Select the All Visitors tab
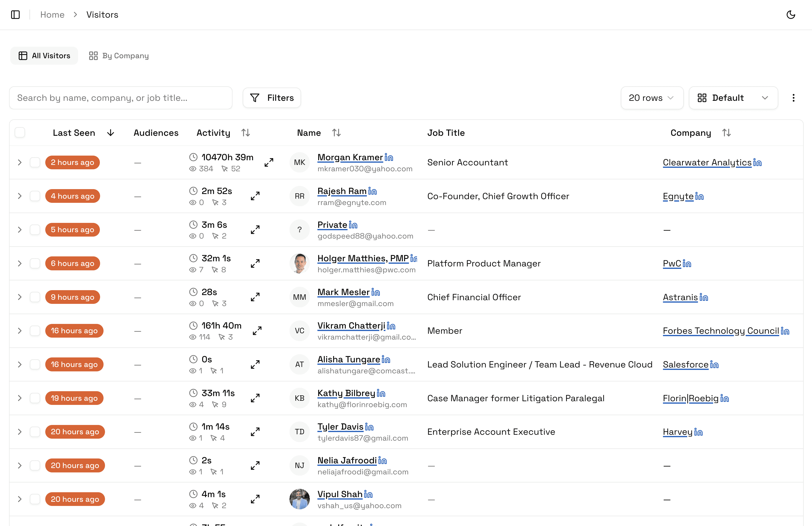812x526 pixels. pos(44,56)
